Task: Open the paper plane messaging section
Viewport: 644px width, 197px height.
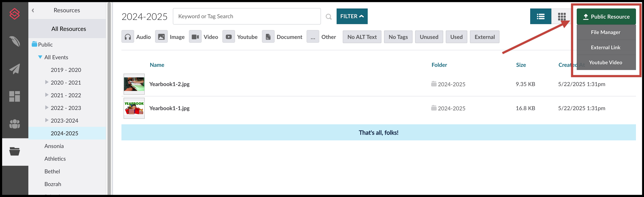Action: pos(15,69)
